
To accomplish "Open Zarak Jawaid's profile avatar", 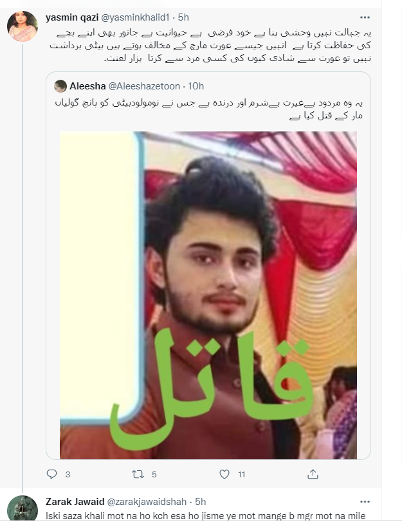I will [23, 508].
